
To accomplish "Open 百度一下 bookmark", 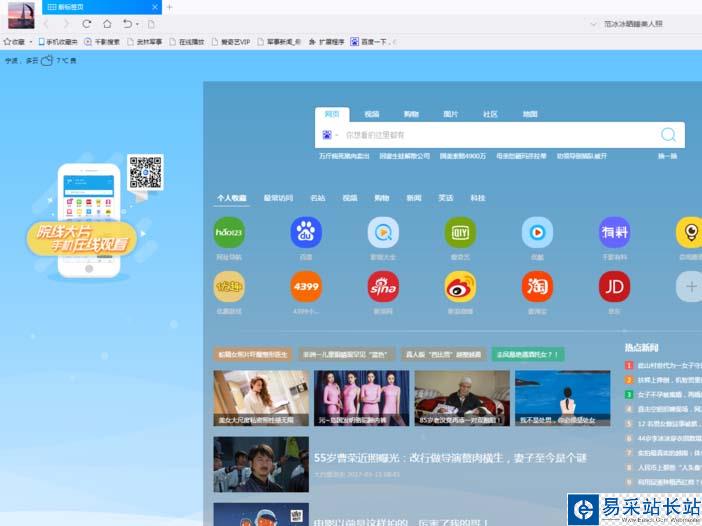I will click(x=371, y=42).
